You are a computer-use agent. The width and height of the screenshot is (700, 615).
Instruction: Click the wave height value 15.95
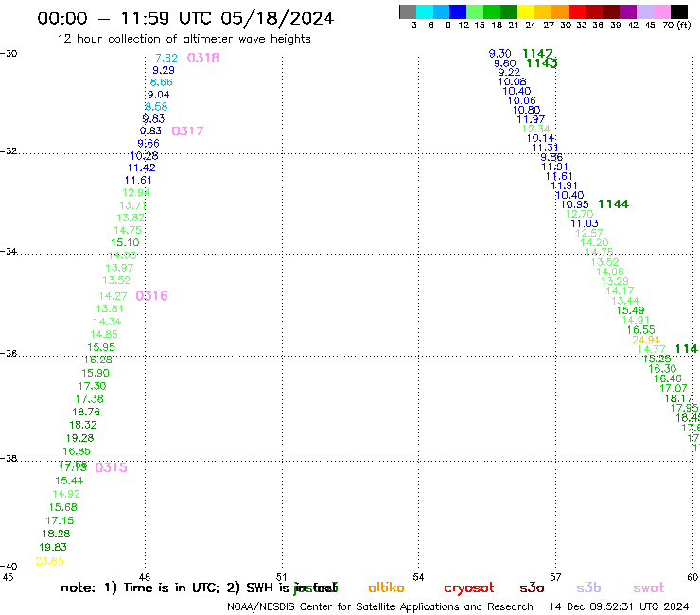[x=101, y=347]
